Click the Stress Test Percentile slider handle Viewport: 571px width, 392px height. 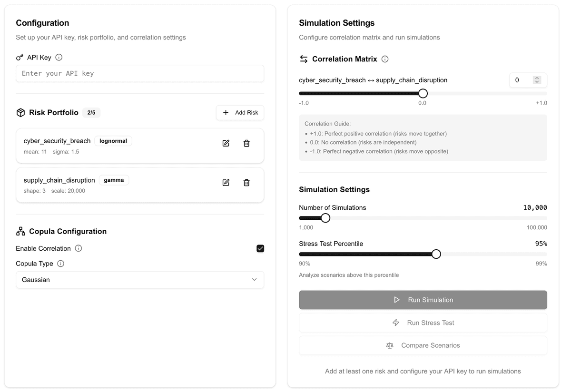pos(436,255)
